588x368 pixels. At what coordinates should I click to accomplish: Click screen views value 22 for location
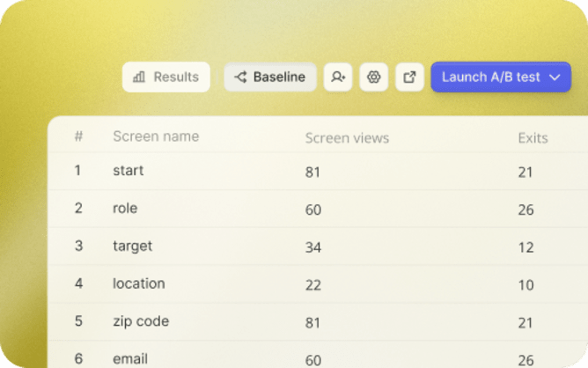click(313, 285)
